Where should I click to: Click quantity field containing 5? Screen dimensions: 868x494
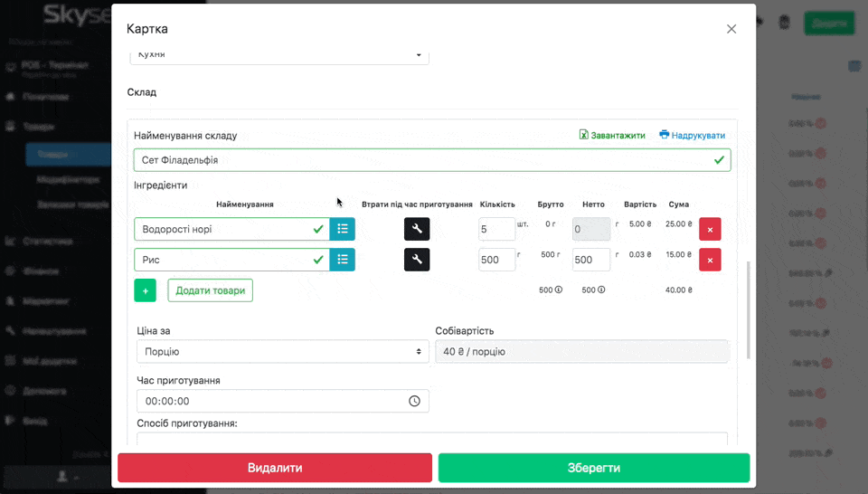[495, 230]
